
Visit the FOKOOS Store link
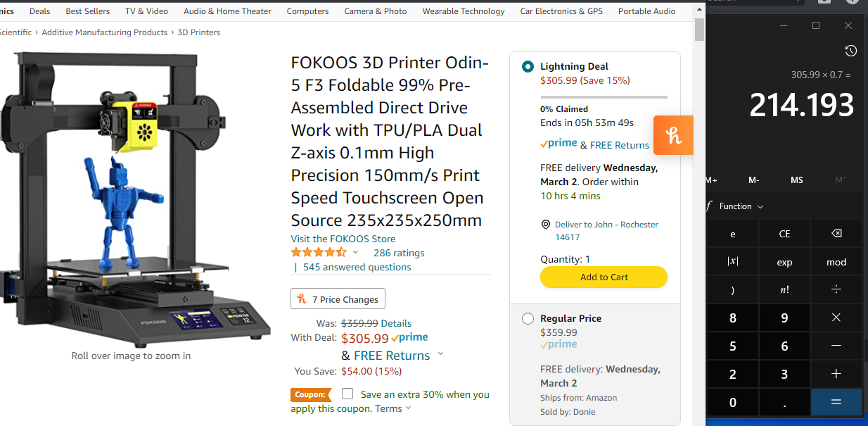(343, 239)
